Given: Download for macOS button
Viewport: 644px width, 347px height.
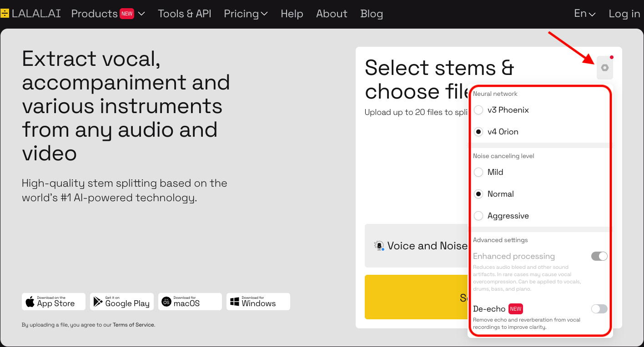Looking at the screenshot, I should tap(190, 302).
